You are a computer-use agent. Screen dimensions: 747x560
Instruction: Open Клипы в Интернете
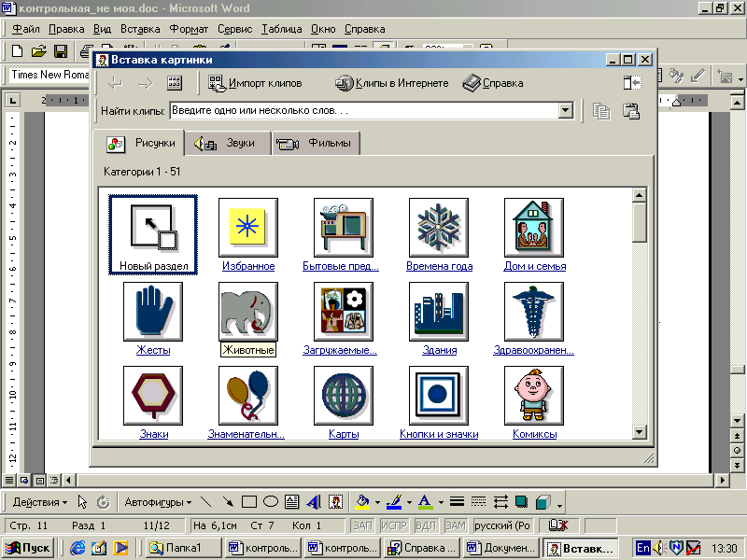[x=391, y=83]
